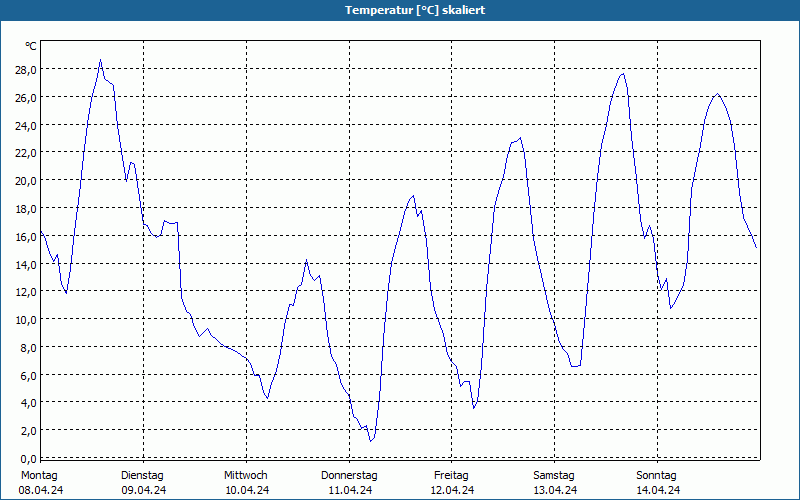This screenshot has width=800, height=500.
Task: Click the 08.04.24 date label
Action: click(41, 490)
